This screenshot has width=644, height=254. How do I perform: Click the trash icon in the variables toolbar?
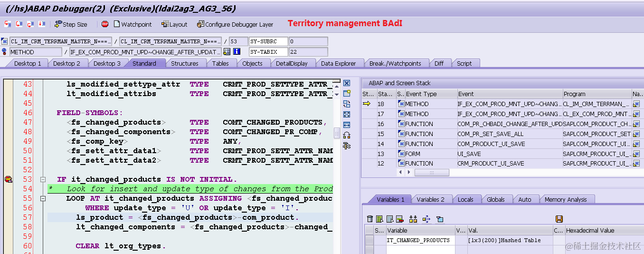point(370,219)
